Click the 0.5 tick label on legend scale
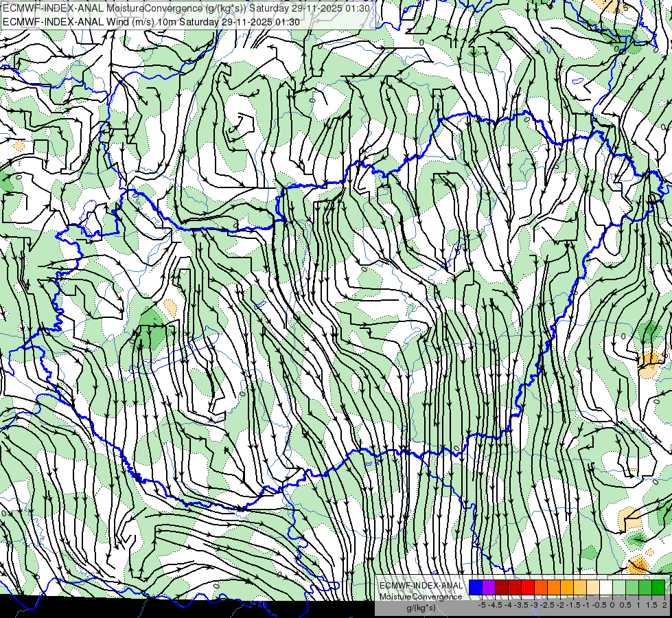The width and height of the screenshot is (672, 618). (x=625, y=605)
